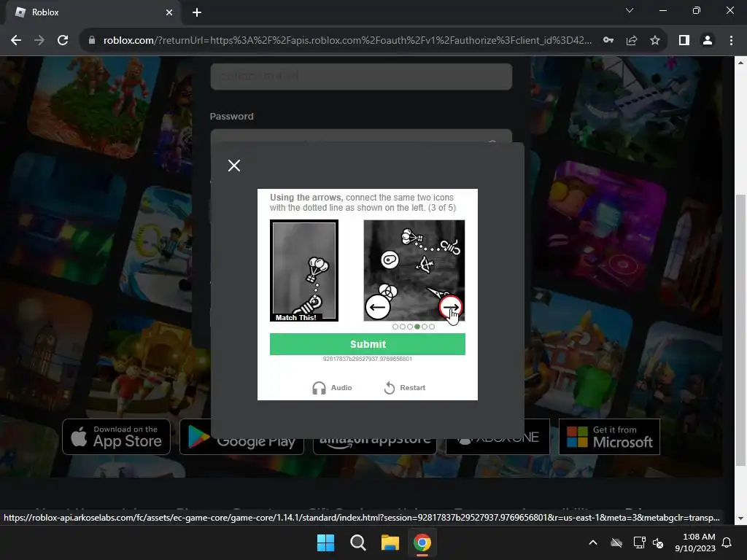
Task: Click the muted volume tray icon
Action: point(658,542)
